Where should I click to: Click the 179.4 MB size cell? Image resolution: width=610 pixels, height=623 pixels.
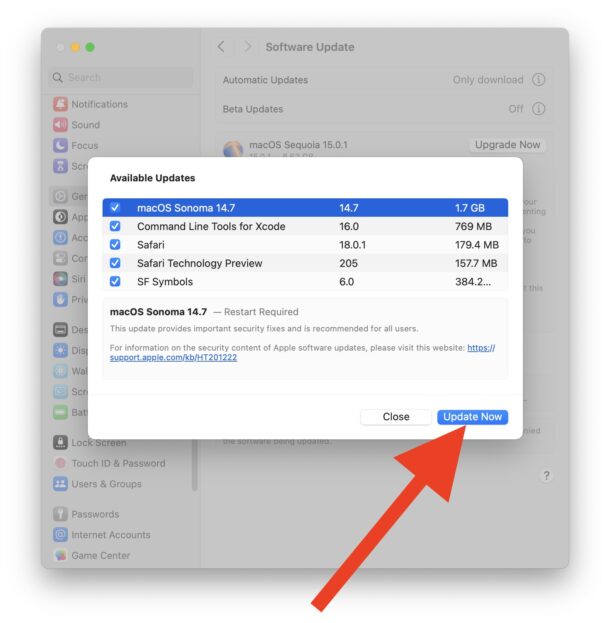click(x=477, y=245)
